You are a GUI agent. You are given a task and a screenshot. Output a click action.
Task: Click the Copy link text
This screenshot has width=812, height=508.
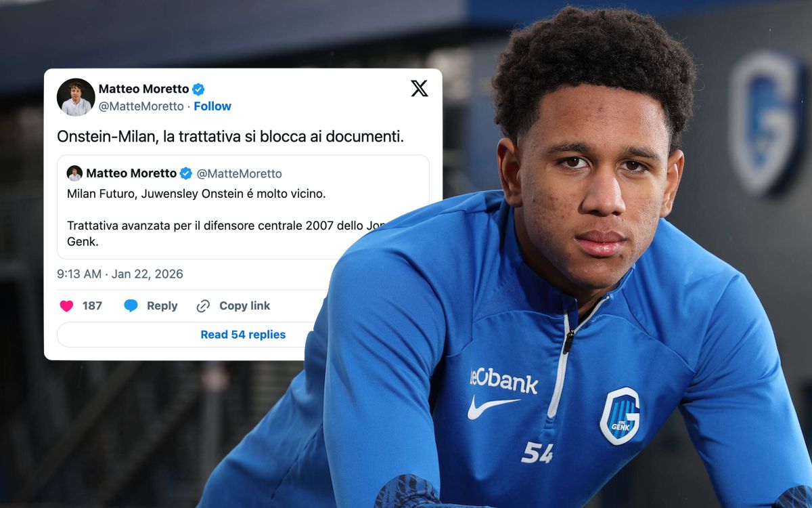pyautogui.click(x=244, y=306)
